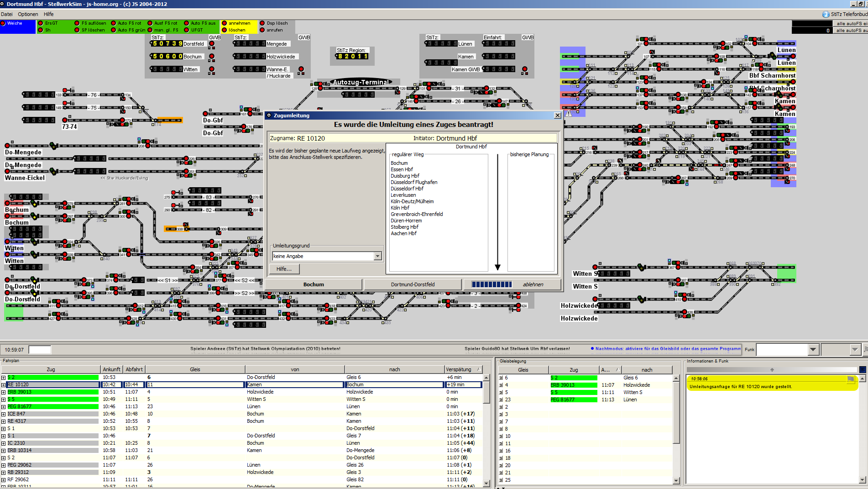This screenshot has height=489, width=868.
Task: Click the gradient bar in Informationen & Funk
Action: click(x=772, y=370)
